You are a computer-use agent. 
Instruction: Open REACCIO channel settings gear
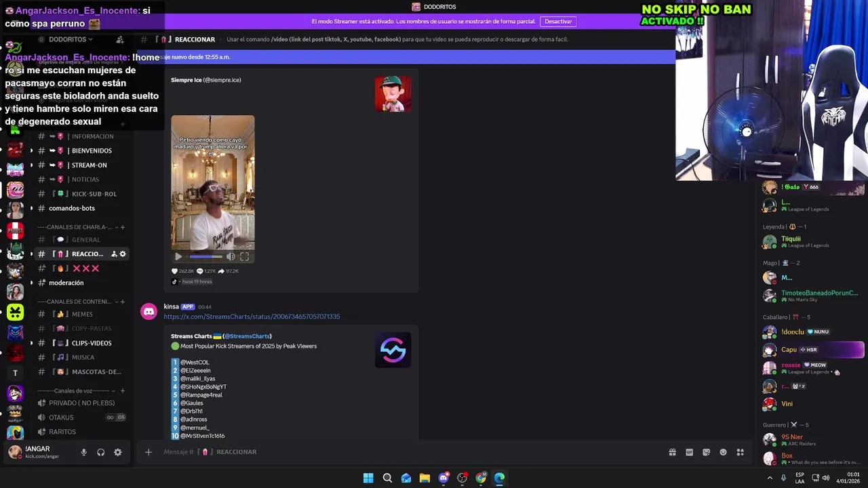123,254
